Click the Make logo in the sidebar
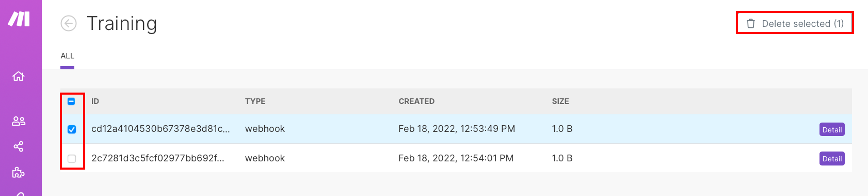The width and height of the screenshot is (868, 196). coord(19,19)
